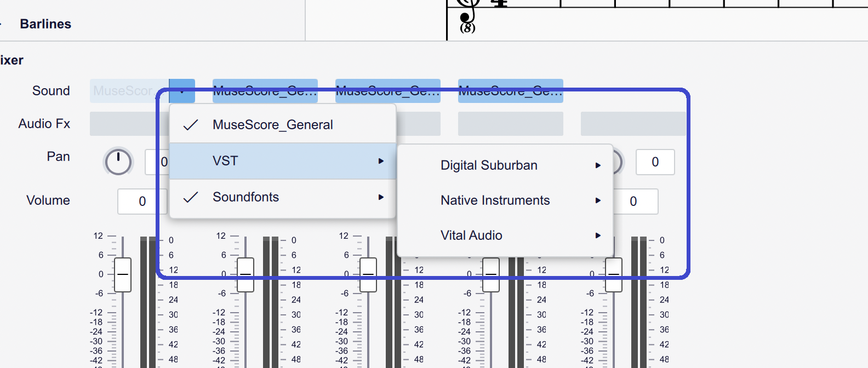Click the fourth channel Audio Fx slot
Viewport: 868px width, 368px height.
pos(511,124)
